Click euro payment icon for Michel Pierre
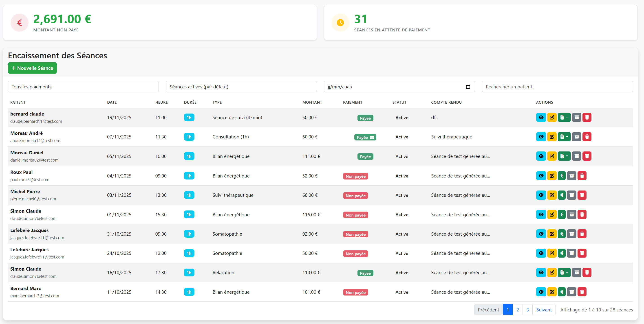644x324 pixels. [x=562, y=195]
